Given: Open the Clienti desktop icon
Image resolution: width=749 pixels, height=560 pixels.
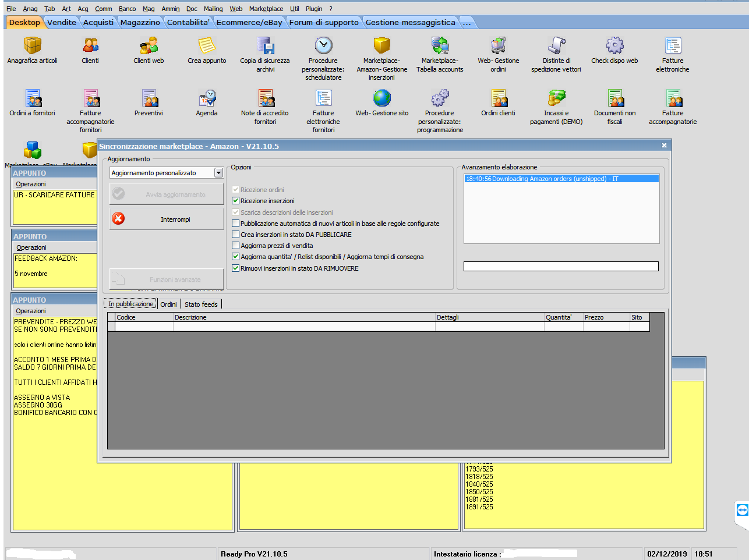Looking at the screenshot, I should [x=90, y=45].
